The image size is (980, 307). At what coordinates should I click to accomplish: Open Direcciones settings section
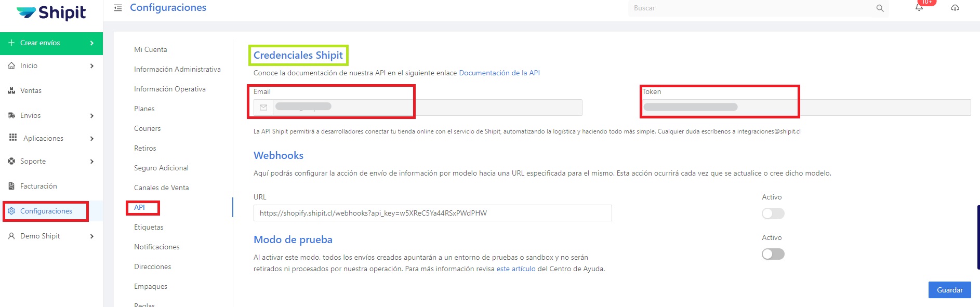[x=153, y=266]
